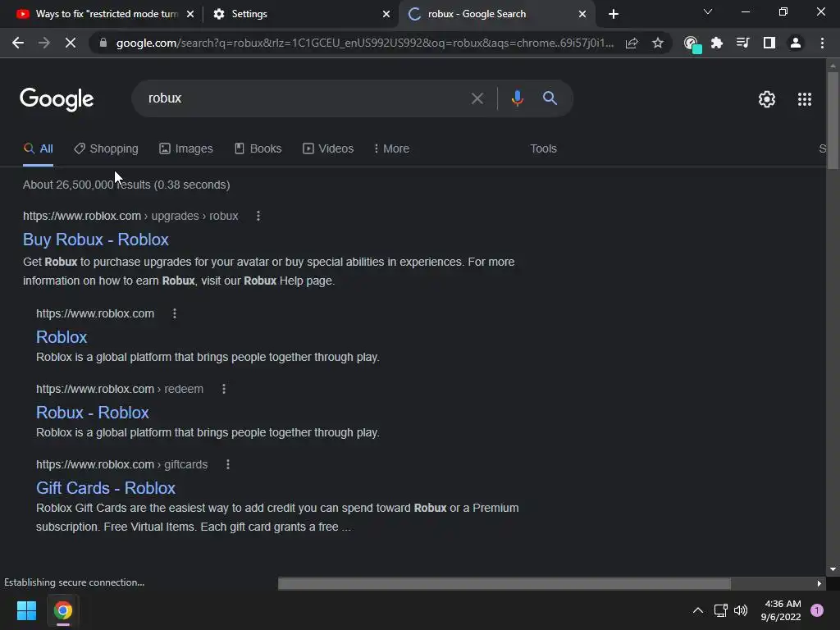This screenshot has height=630, width=840.
Task: Toggle the Chrome side panel
Action: (769, 43)
